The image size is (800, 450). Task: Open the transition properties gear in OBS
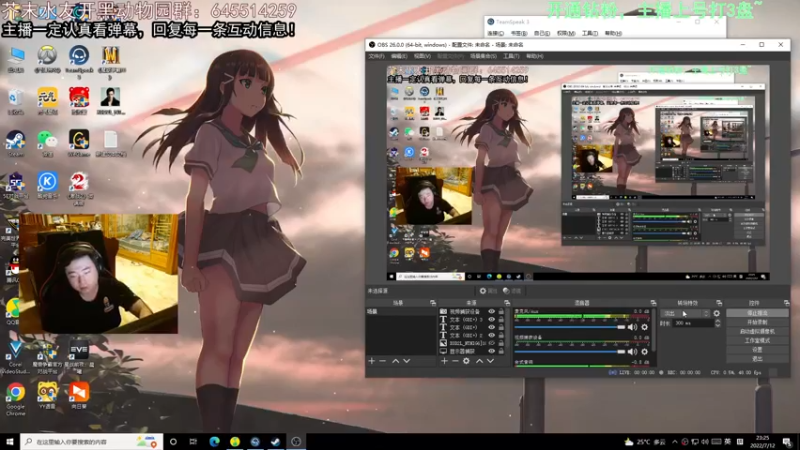click(x=716, y=313)
